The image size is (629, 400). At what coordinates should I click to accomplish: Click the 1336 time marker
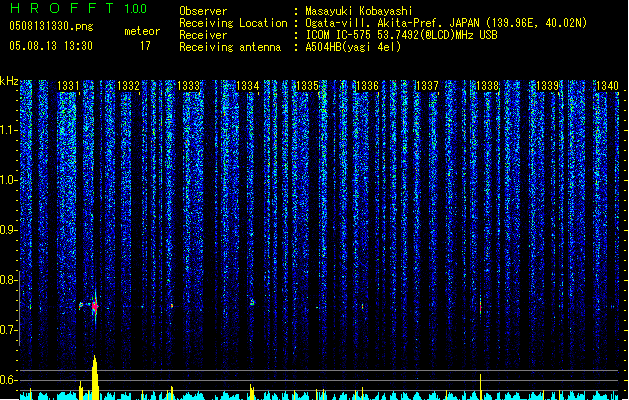click(367, 86)
